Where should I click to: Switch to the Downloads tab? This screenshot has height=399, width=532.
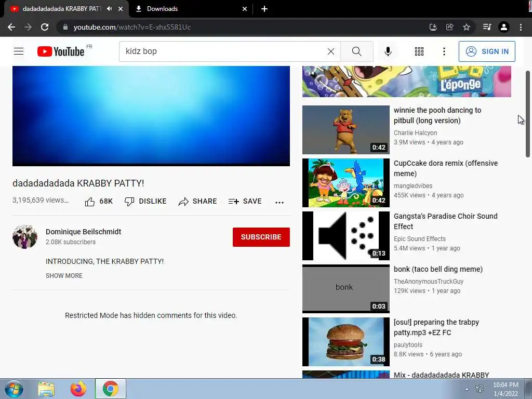point(191,9)
